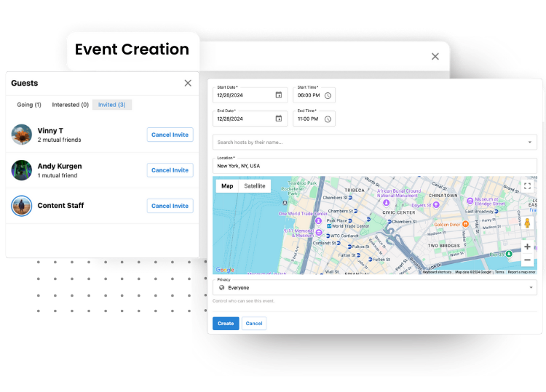Open the Interested (0) tab
This screenshot has width=546, height=392.
71,105
